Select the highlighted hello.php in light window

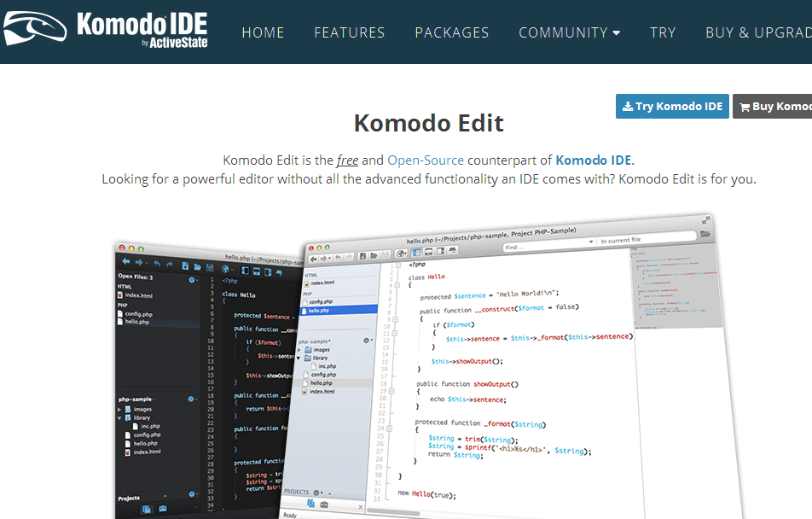[x=339, y=310]
